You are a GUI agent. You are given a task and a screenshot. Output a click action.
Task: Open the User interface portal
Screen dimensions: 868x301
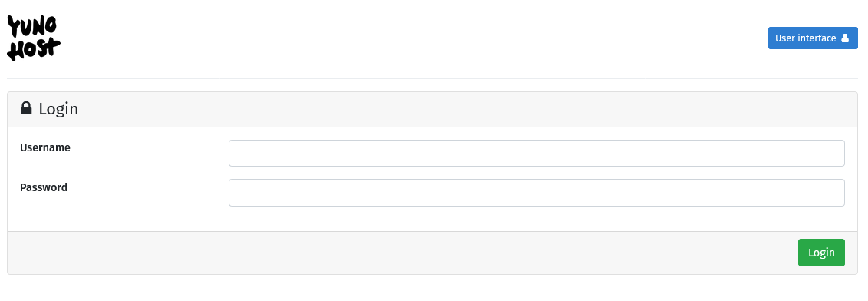[813, 38]
